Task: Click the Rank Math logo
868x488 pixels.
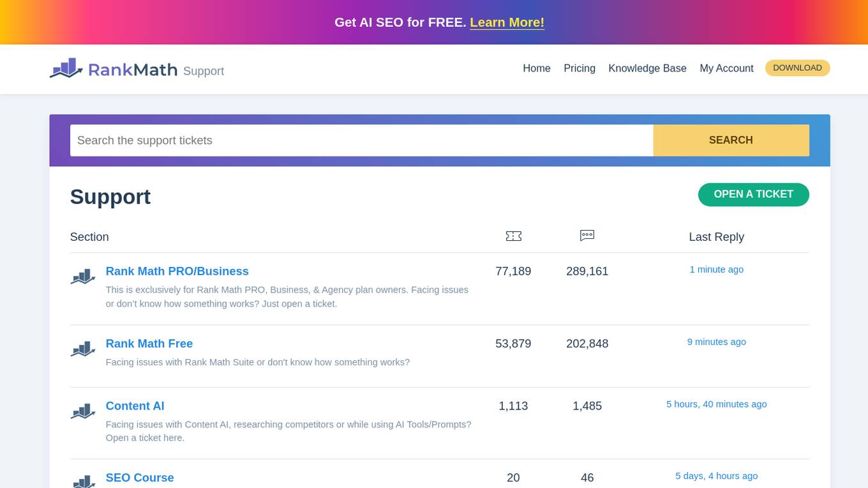Action: coord(114,69)
